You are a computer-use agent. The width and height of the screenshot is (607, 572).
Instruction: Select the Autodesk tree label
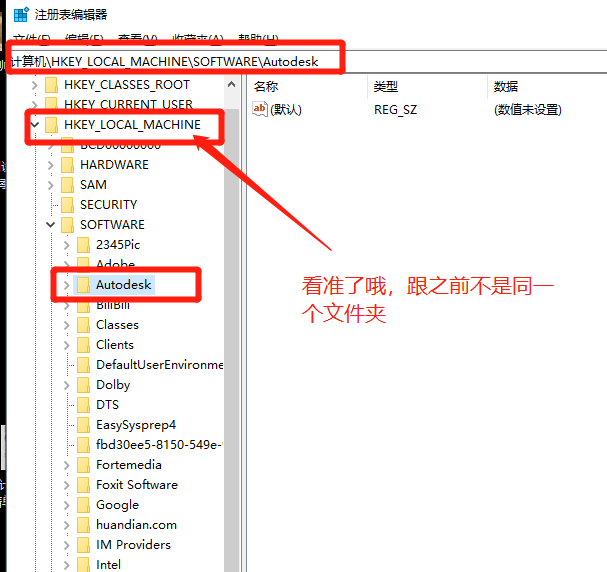[x=123, y=285]
